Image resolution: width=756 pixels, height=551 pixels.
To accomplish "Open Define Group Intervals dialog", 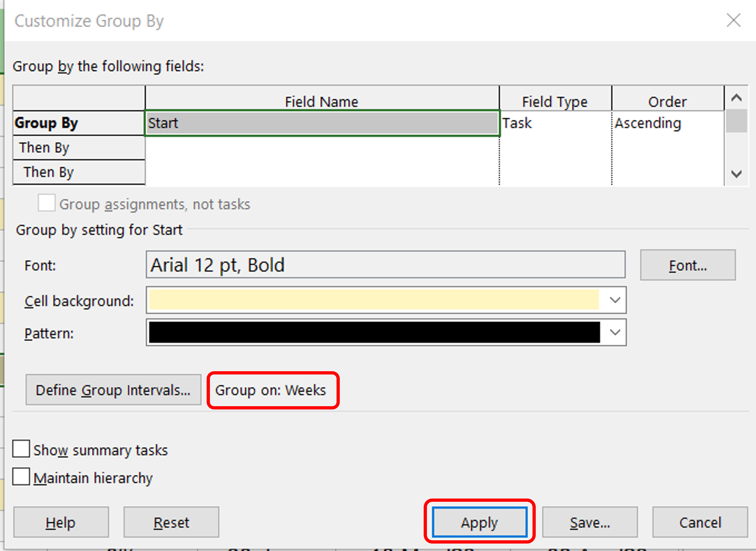I will [113, 390].
